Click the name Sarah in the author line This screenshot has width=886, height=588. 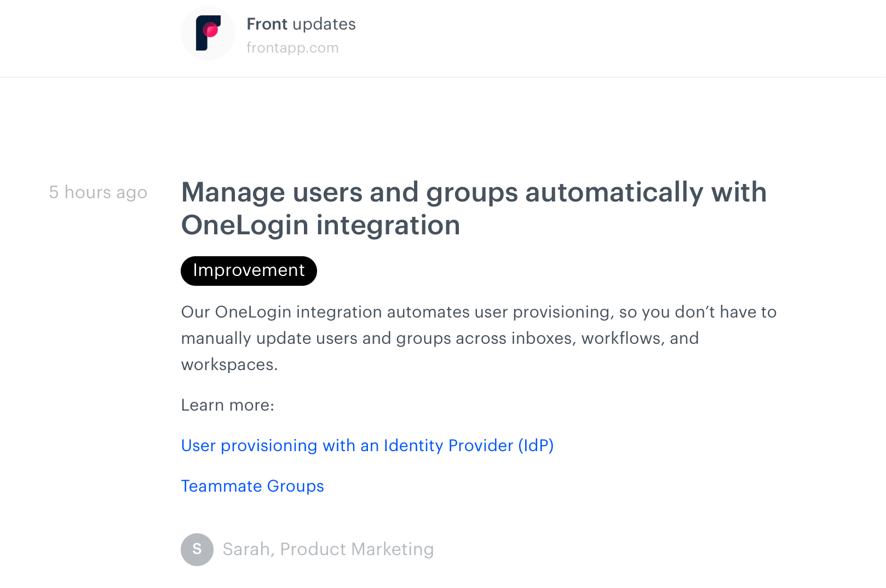click(x=246, y=549)
